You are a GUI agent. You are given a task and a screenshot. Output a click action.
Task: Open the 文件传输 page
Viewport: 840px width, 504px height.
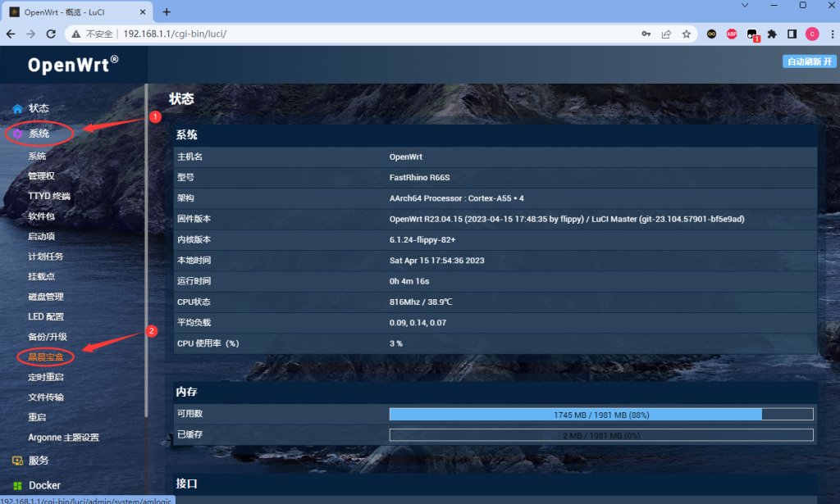(x=46, y=397)
